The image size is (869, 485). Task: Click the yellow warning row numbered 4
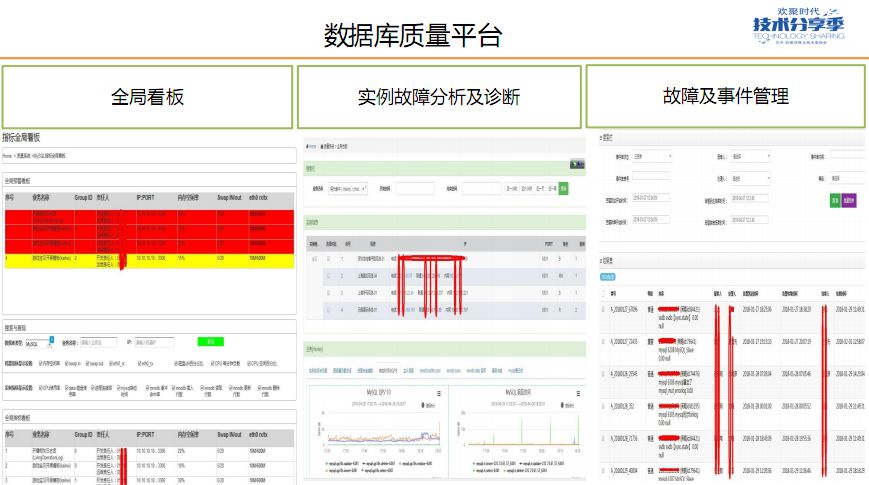(149, 261)
